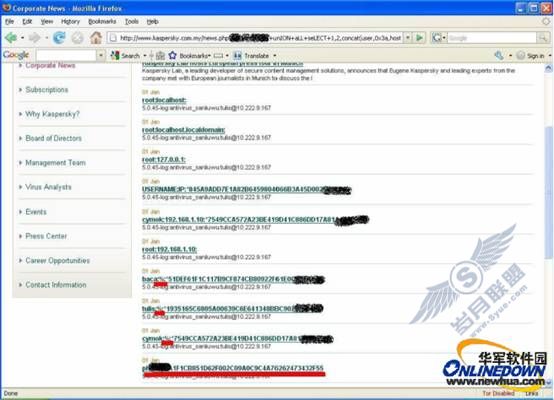Screen dimensions: 554x400
Task: Open the Tools menu
Action: pyautogui.click(x=131, y=22)
